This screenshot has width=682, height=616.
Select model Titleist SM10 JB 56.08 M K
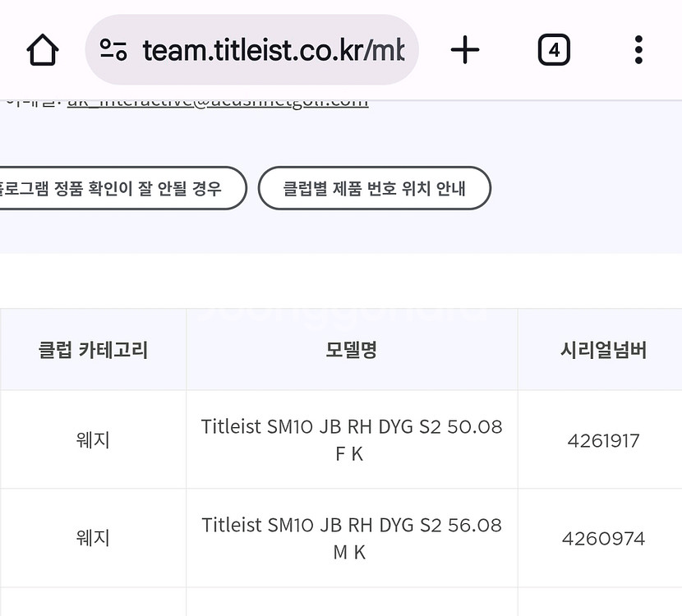[x=352, y=538]
